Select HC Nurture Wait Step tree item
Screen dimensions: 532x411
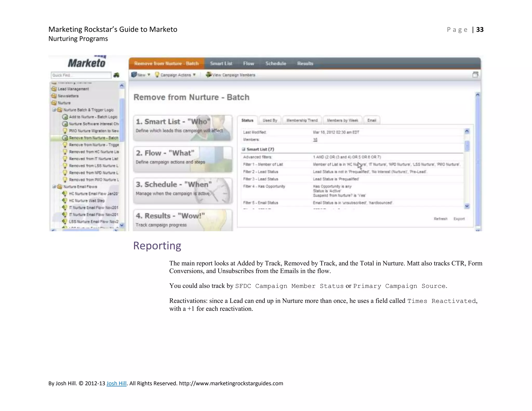click(87, 201)
